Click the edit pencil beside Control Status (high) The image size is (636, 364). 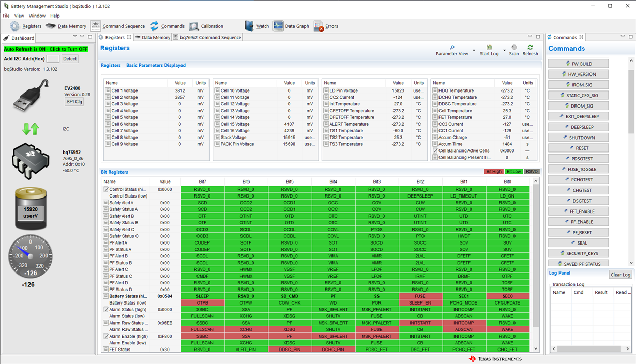point(106,190)
